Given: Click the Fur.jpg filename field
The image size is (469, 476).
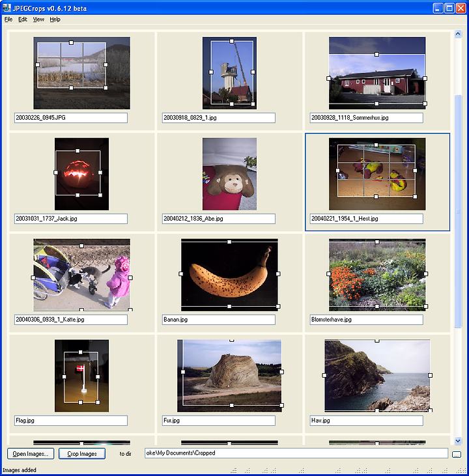Looking at the screenshot, I should point(219,421).
